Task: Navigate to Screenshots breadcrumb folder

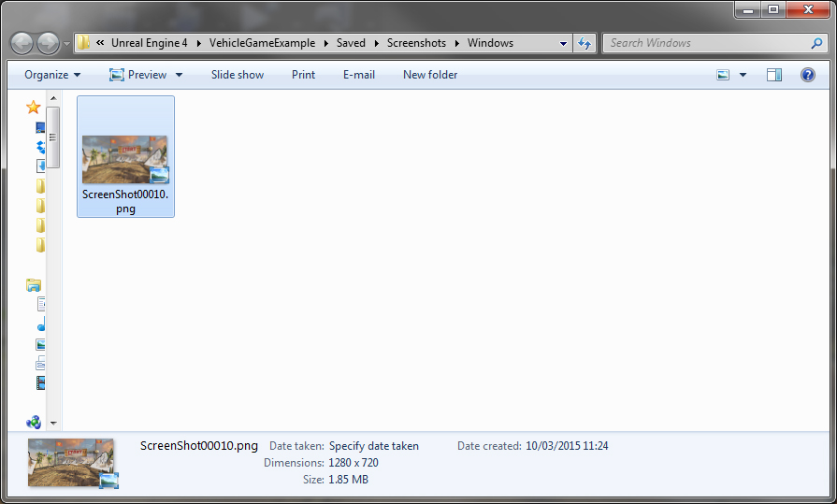Action: (x=416, y=43)
